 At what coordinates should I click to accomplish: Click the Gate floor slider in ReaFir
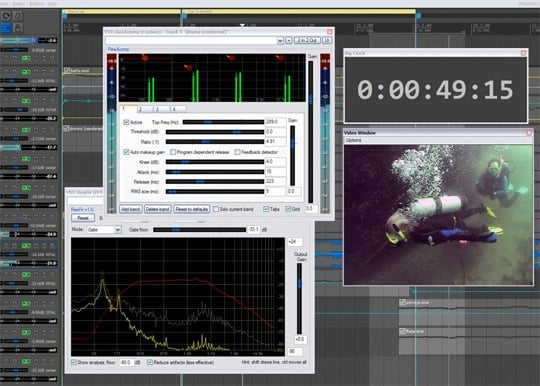[x=199, y=230]
